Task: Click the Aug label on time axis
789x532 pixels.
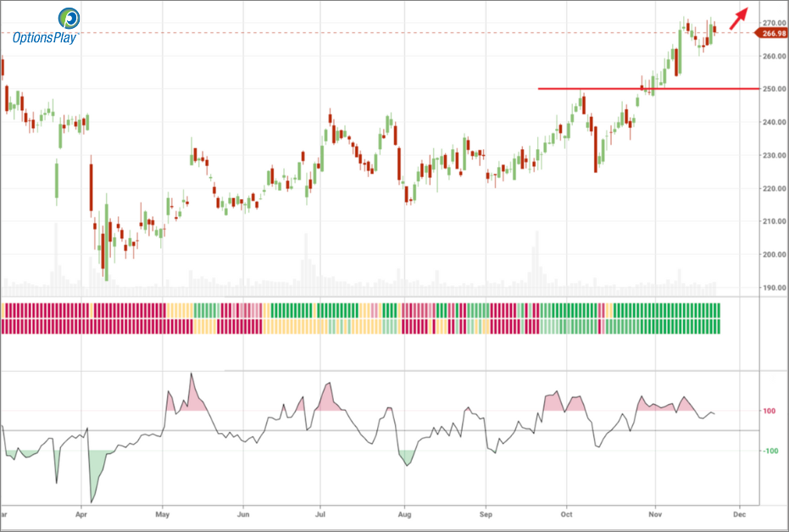Action: (404, 513)
